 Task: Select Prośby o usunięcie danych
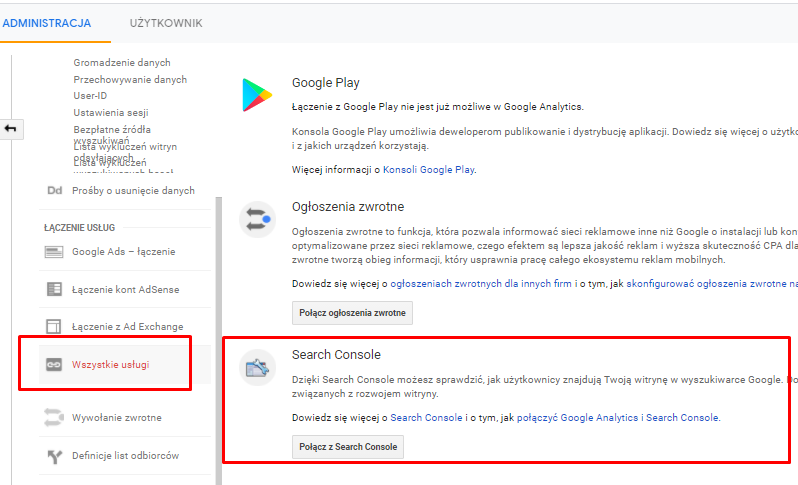tap(133, 190)
